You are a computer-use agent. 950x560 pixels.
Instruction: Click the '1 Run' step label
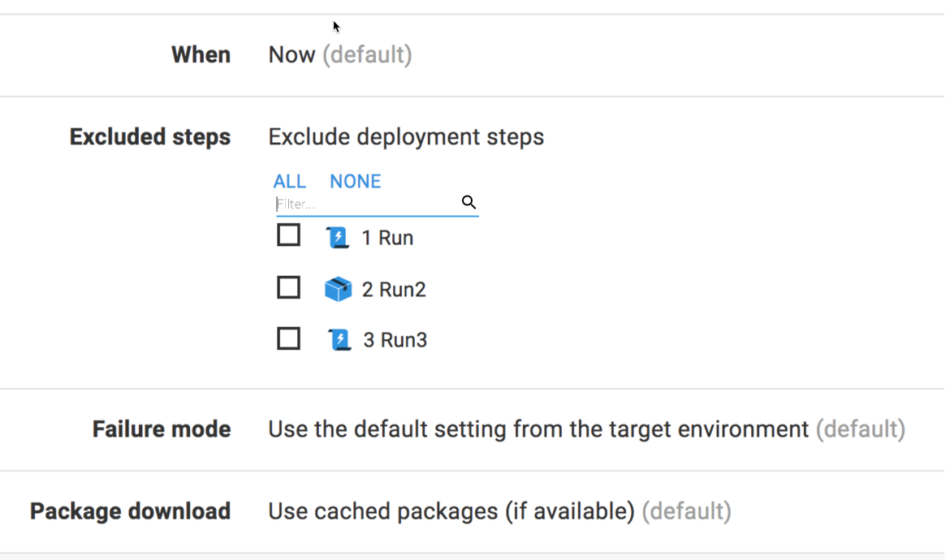388,238
